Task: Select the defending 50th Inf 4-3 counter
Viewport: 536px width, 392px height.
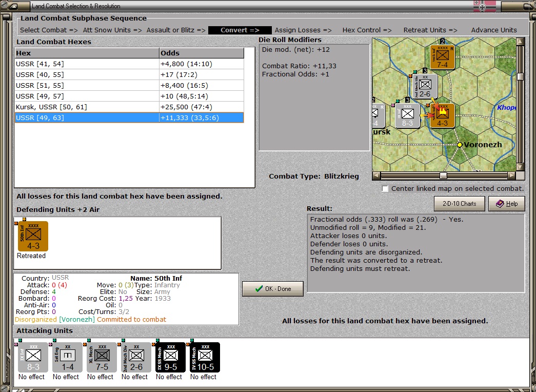Action: point(33,237)
